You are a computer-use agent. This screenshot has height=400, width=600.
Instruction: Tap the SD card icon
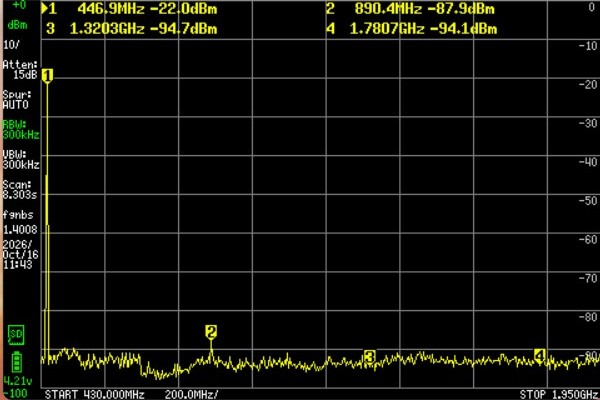click(16, 335)
